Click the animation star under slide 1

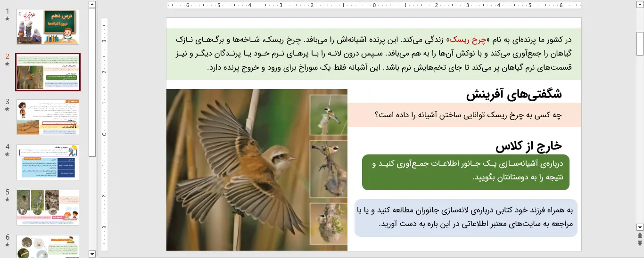coord(7,19)
